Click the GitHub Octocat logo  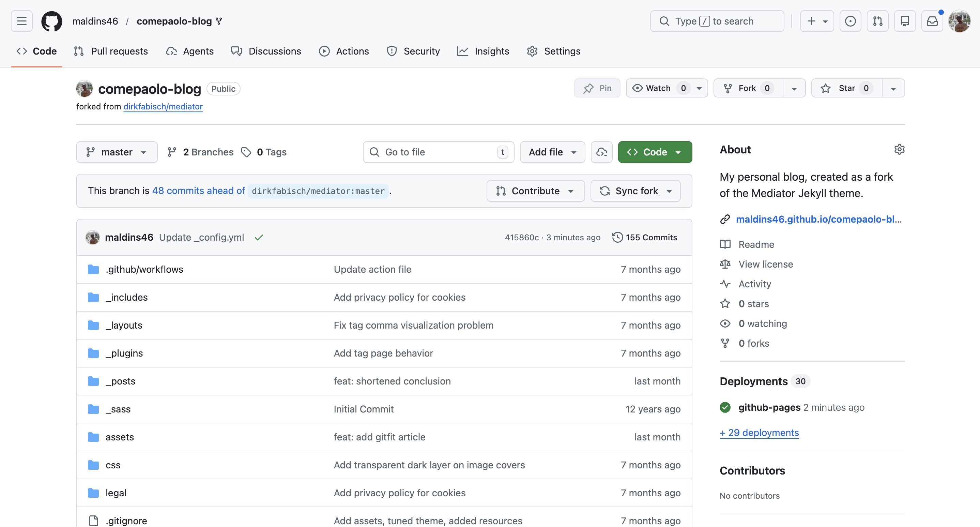point(52,21)
